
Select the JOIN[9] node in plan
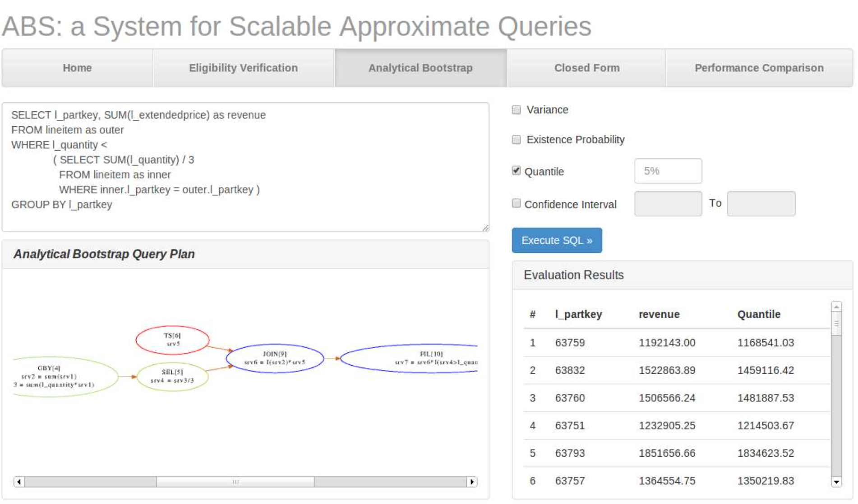coord(275,358)
